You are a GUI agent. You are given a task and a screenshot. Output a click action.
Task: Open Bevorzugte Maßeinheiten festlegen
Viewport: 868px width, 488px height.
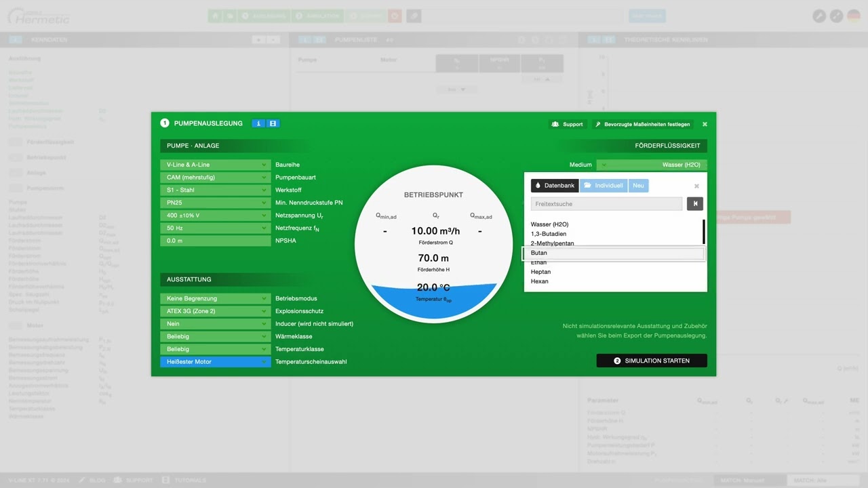click(x=643, y=124)
